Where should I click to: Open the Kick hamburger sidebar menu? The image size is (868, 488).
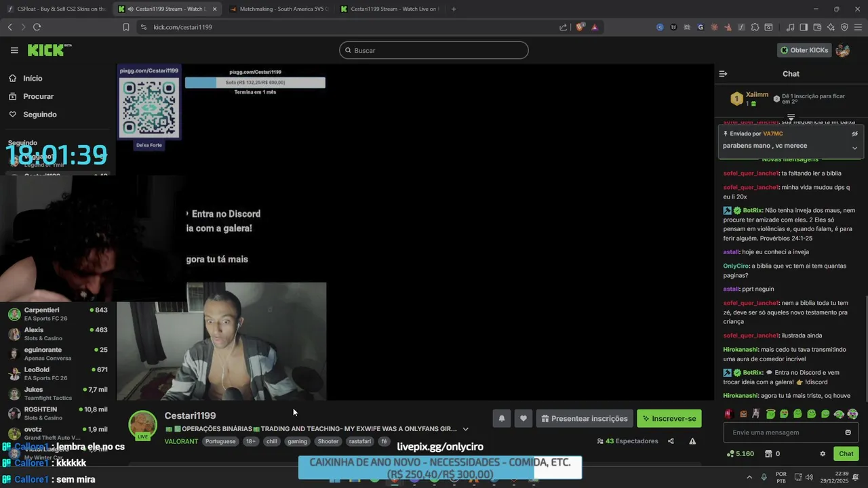14,50
